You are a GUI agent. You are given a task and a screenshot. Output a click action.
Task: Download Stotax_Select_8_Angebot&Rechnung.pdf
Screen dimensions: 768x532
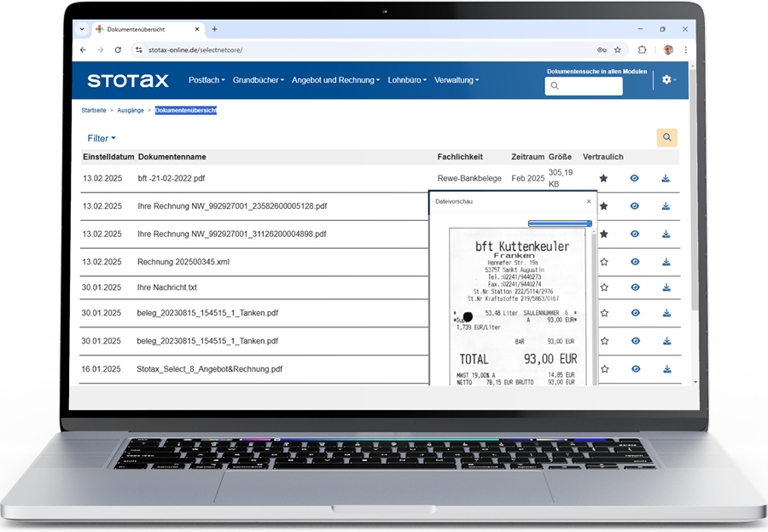click(667, 369)
